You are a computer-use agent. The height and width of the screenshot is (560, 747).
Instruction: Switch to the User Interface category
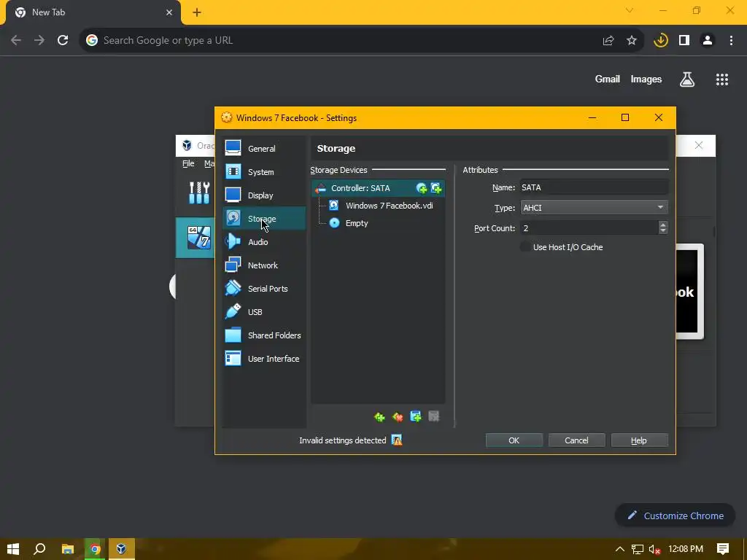pyautogui.click(x=264, y=359)
